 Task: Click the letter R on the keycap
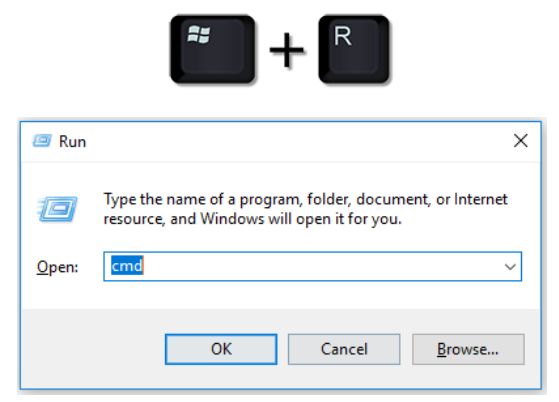[x=343, y=36]
